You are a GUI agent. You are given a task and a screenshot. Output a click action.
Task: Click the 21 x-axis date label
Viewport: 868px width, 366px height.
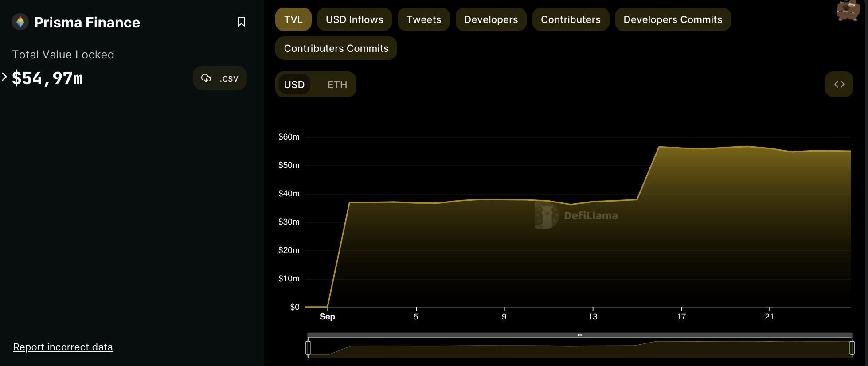pos(769,317)
